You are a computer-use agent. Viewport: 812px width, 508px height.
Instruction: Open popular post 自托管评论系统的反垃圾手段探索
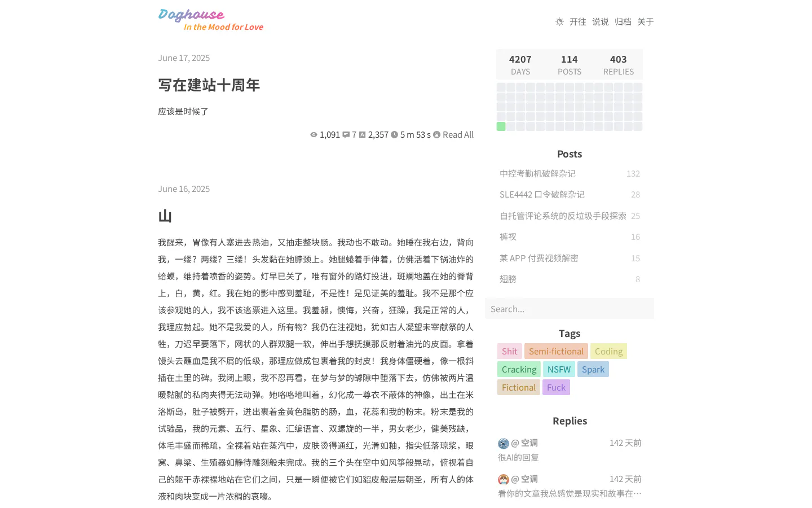[x=563, y=216]
